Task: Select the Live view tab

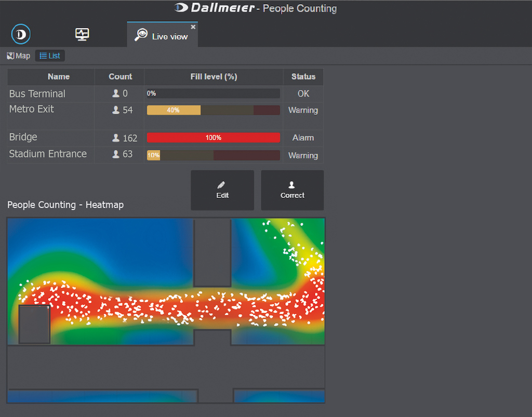Action: [169, 36]
